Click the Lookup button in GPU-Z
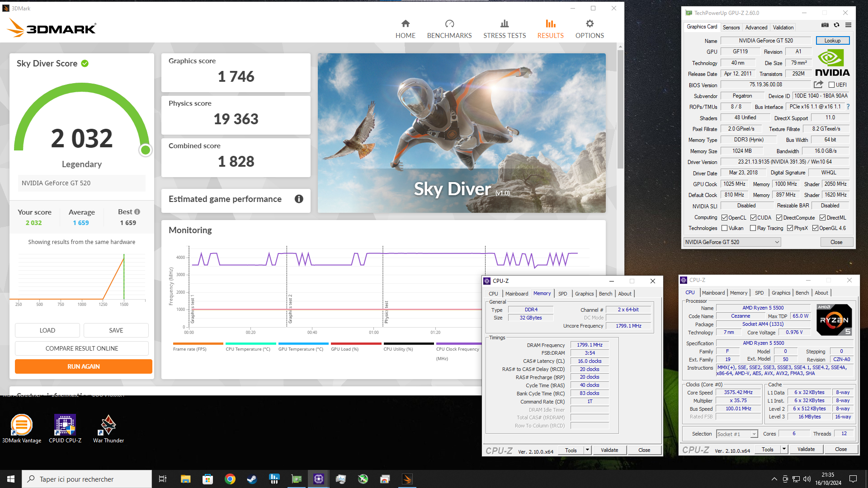This screenshot has height=488, width=868. 832,41
